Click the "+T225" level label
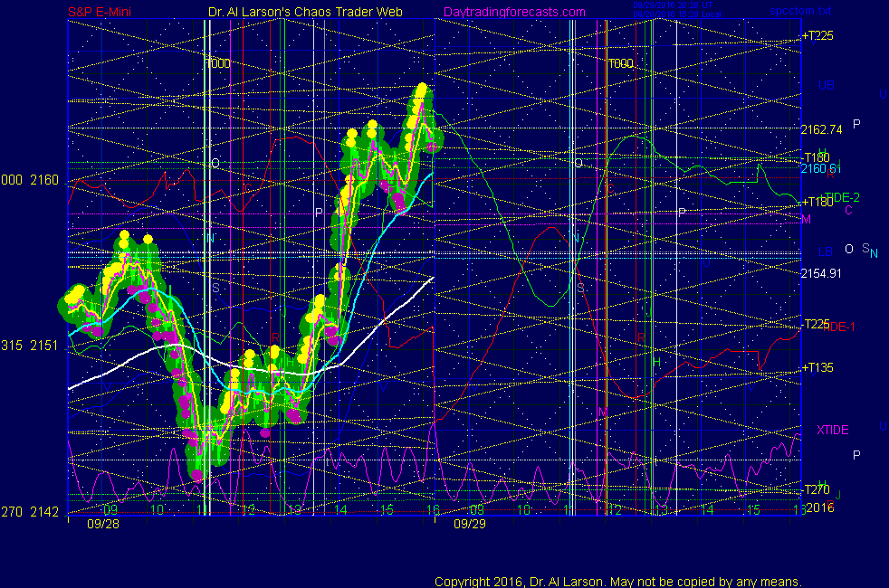Screen dimensions: 889x588 pos(817,35)
